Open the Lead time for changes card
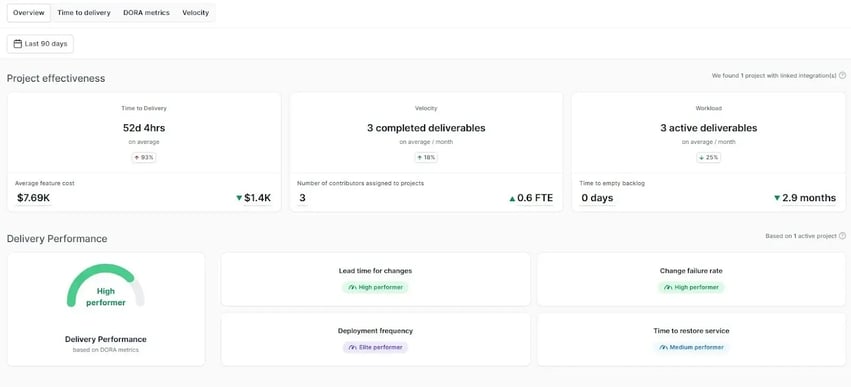The height and width of the screenshot is (387, 851). point(376,279)
